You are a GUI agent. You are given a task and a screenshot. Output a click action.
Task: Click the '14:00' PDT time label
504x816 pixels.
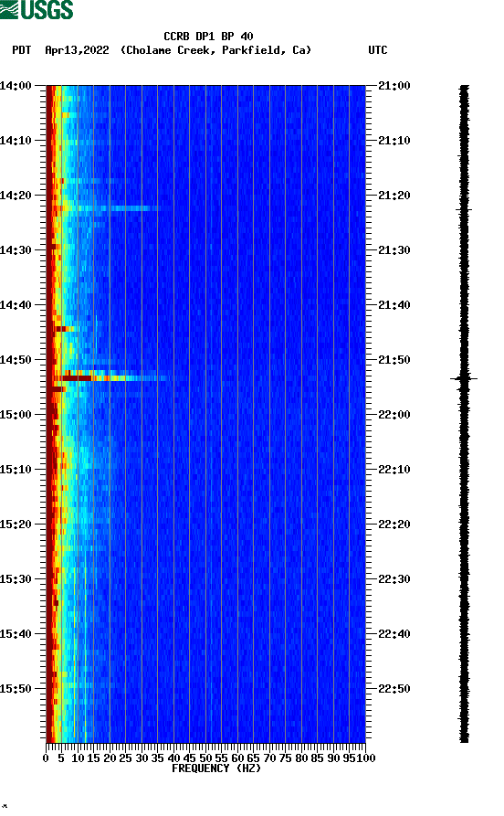(x=16, y=85)
